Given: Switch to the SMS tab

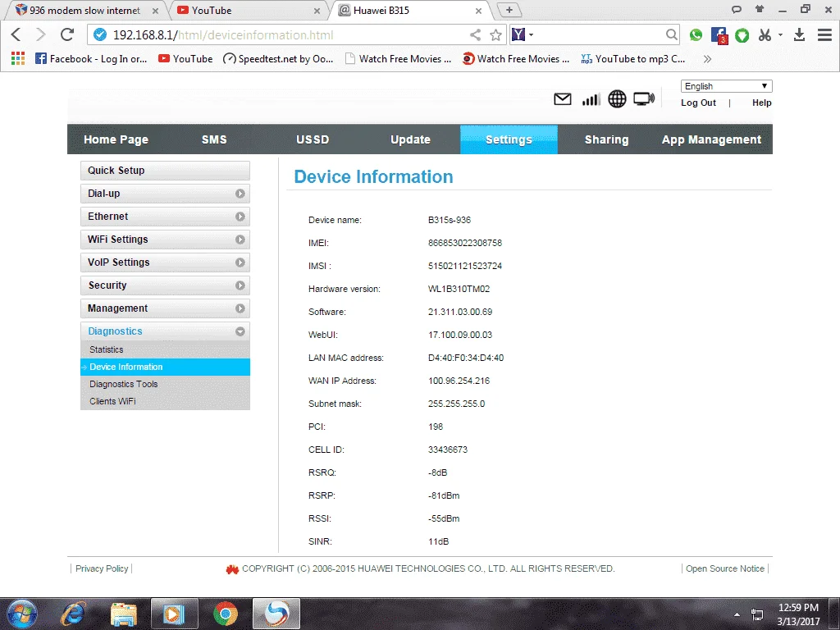Looking at the screenshot, I should (x=214, y=139).
